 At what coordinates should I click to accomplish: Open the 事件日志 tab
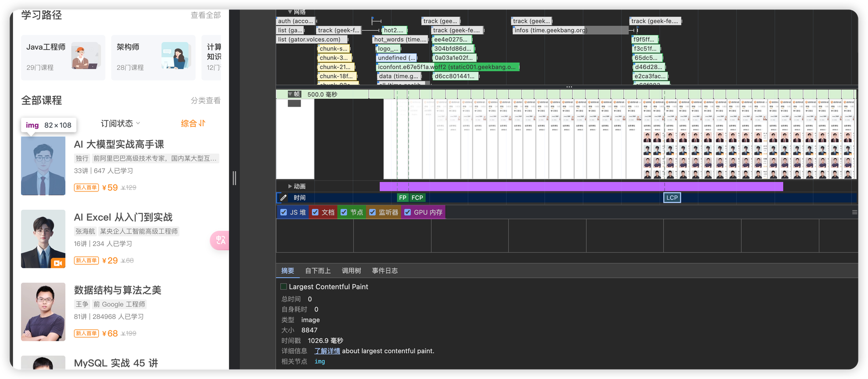(384, 271)
